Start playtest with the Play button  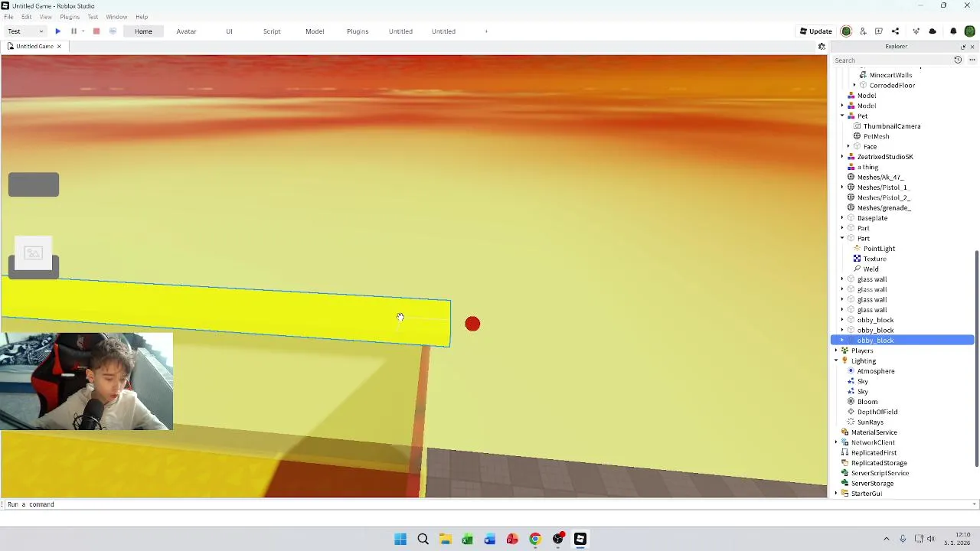[57, 31]
